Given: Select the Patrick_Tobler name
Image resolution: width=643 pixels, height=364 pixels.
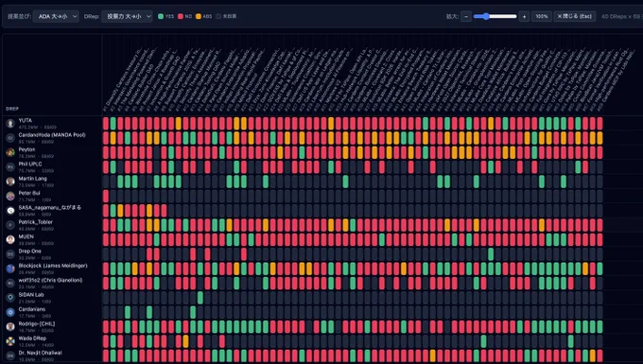Looking at the screenshot, I should tap(35, 222).
